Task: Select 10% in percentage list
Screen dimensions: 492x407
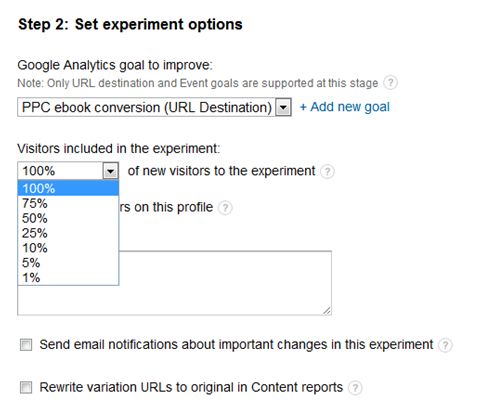Action: click(68, 248)
